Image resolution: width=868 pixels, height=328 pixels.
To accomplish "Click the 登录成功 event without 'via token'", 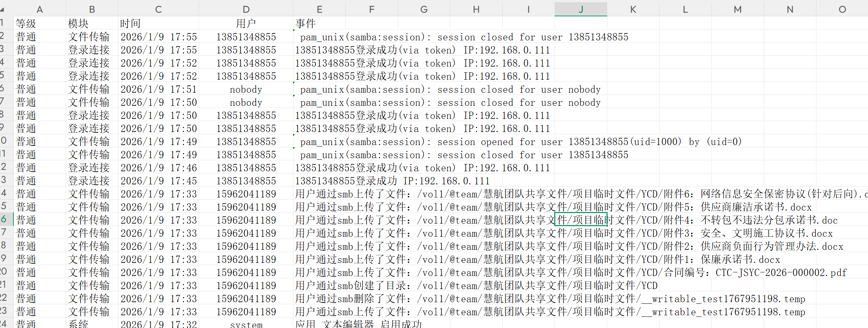I will pos(392,181).
